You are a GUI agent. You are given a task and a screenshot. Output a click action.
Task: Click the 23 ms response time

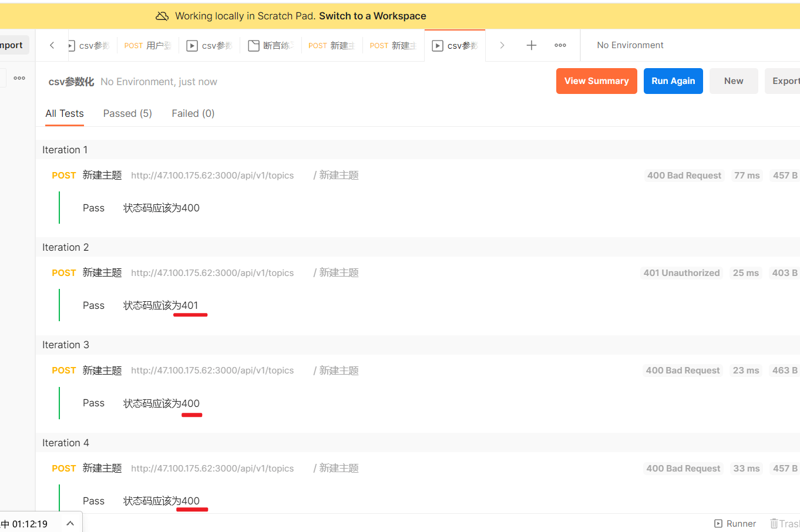(x=746, y=371)
